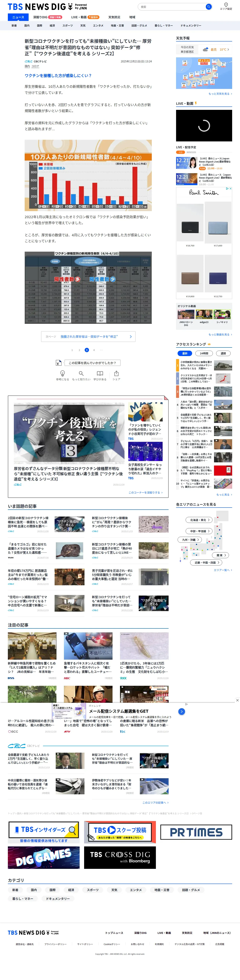
Task: Click TBS NEWS DIG header logo
Action: [x=47, y=7]
